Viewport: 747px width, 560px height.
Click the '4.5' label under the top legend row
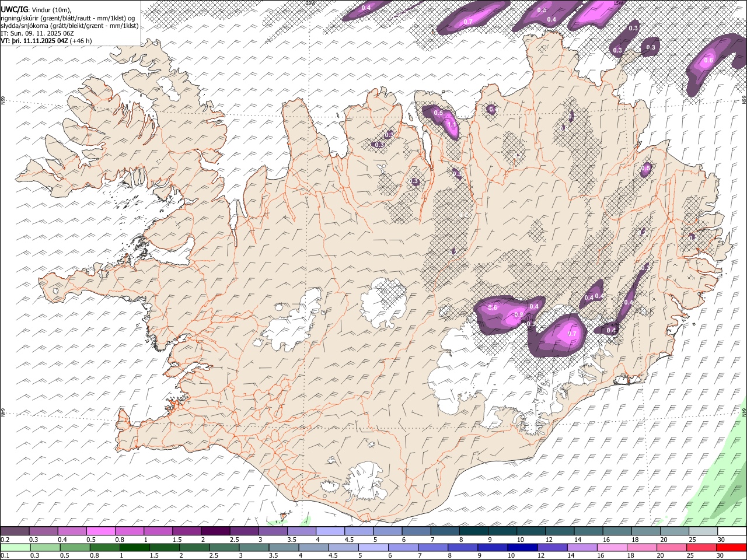[x=349, y=540]
